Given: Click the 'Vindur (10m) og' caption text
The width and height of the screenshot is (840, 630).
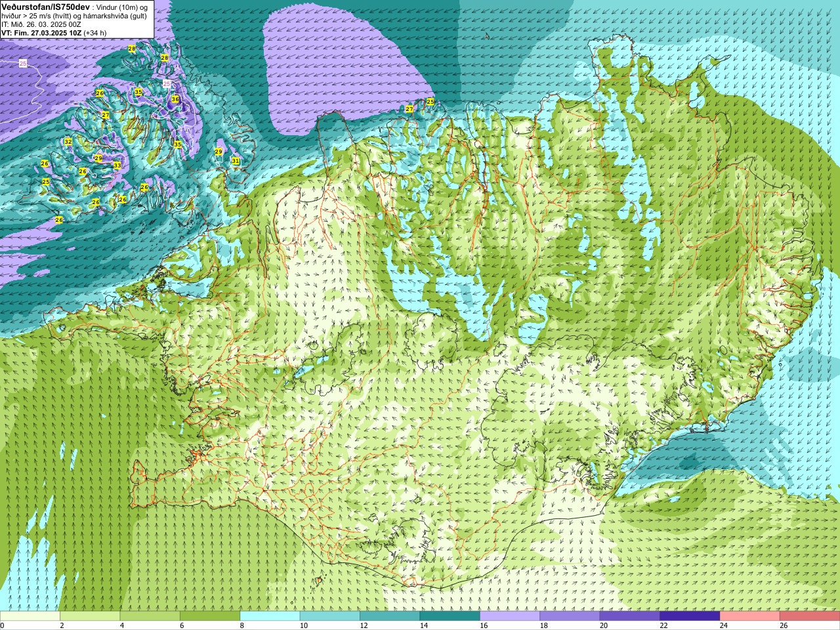Looking at the screenshot, I should tap(122, 7).
